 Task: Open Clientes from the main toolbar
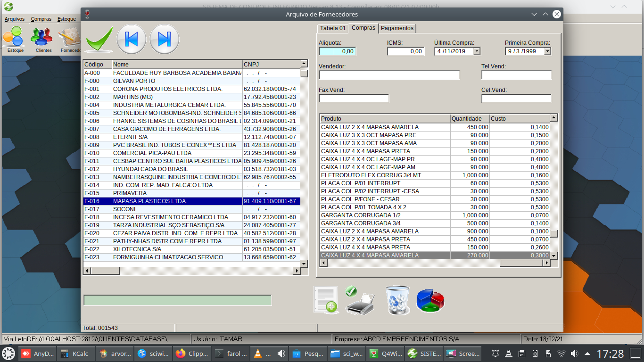tap(43, 40)
